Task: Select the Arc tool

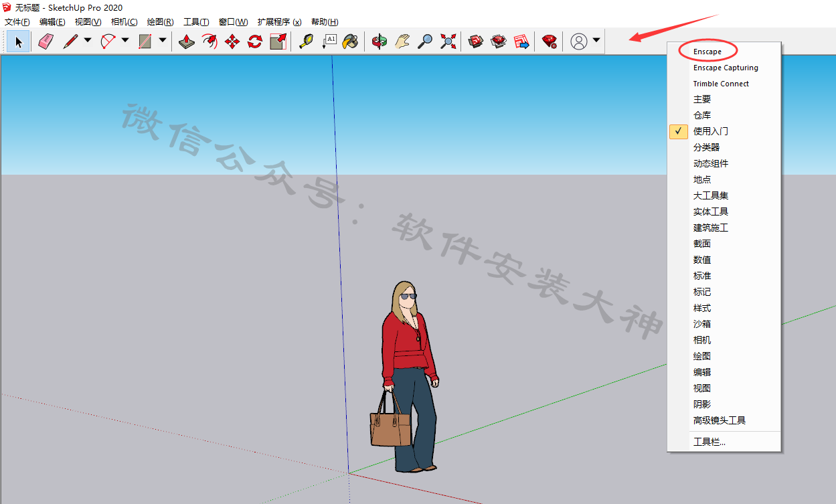Action: pos(108,41)
